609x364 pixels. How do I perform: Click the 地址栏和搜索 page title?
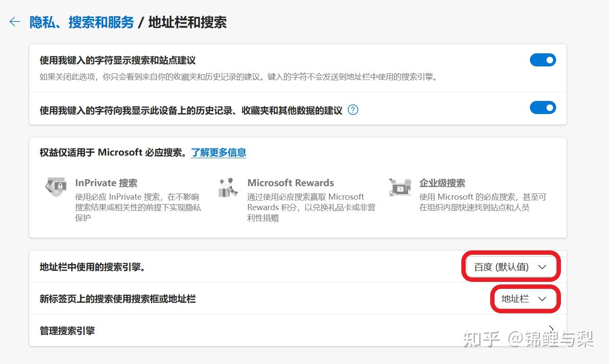coord(187,22)
